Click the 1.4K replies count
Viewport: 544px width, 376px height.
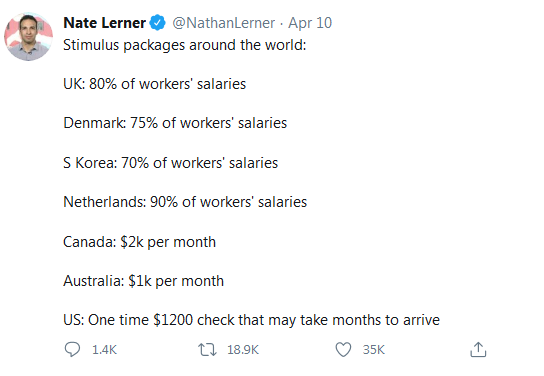pos(104,350)
